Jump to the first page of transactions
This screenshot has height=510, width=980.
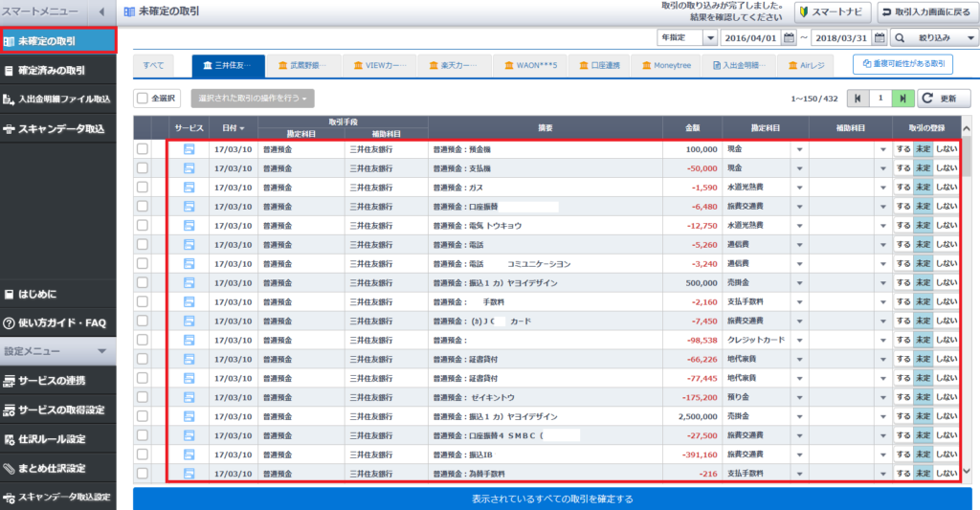(857, 98)
